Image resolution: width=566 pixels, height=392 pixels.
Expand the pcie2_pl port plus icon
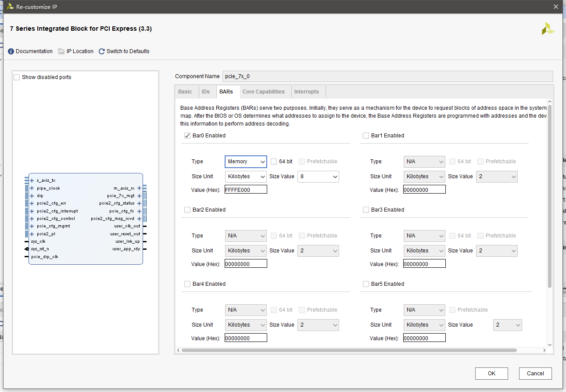coord(32,234)
